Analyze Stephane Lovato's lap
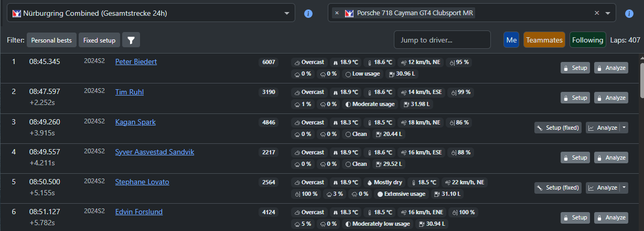Image resolution: width=644 pixels, height=231 pixels. [603, 187]
